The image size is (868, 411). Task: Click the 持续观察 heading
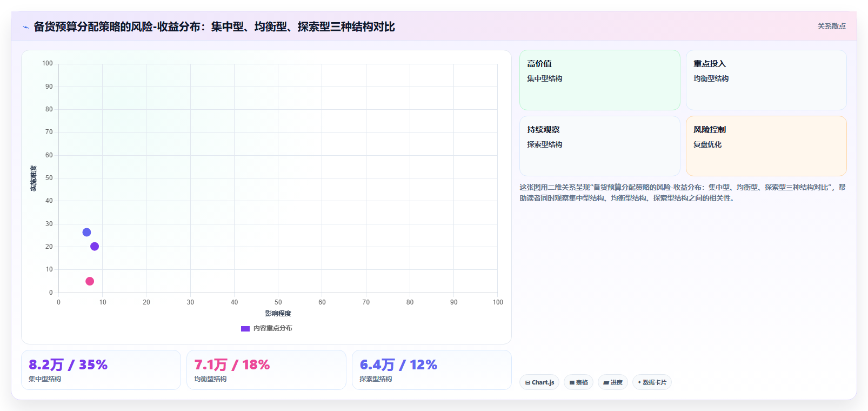(x=543, y=130)
